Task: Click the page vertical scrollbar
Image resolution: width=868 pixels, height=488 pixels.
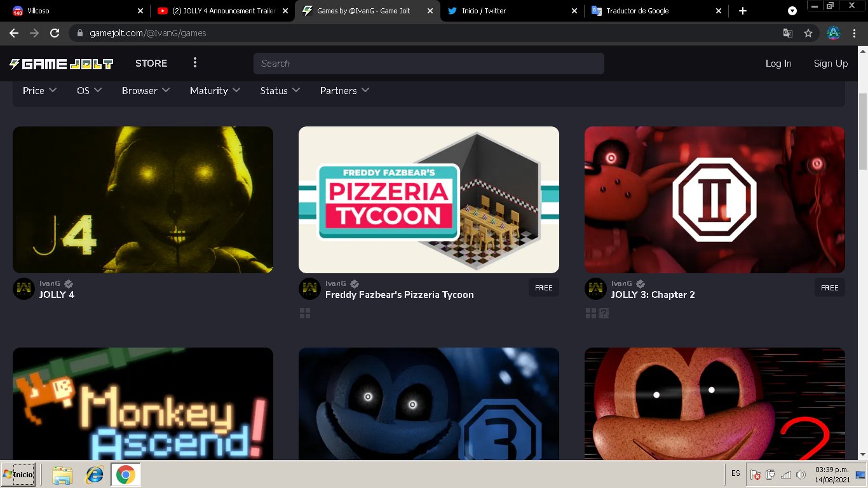Action: 863,132
